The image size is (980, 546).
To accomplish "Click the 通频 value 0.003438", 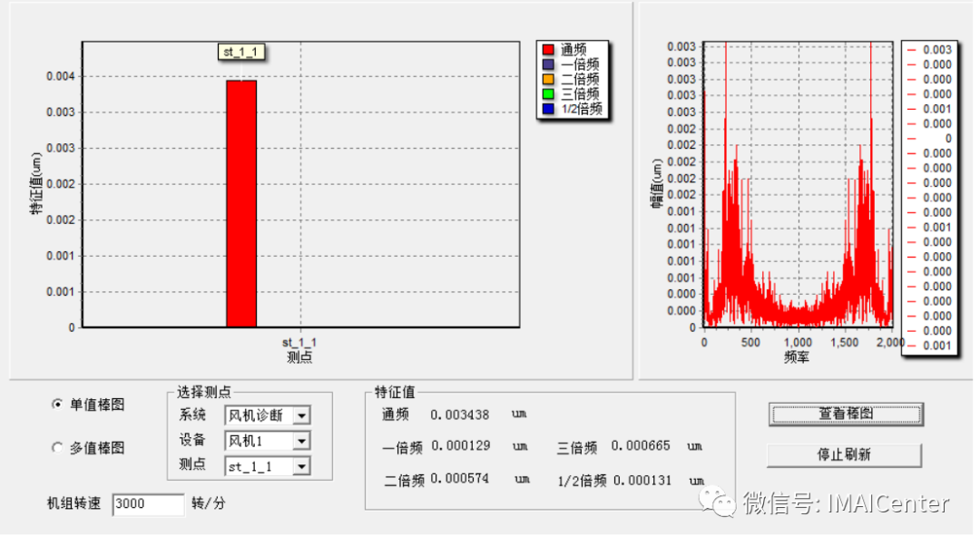I will pos(460,414).
